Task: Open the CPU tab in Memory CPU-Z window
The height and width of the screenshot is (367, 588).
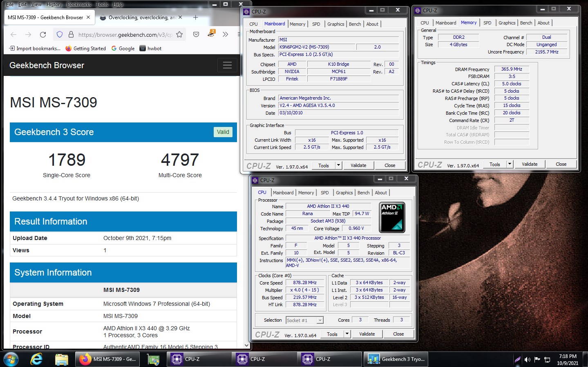Action: pyautogui.click(x=425, y=23)
